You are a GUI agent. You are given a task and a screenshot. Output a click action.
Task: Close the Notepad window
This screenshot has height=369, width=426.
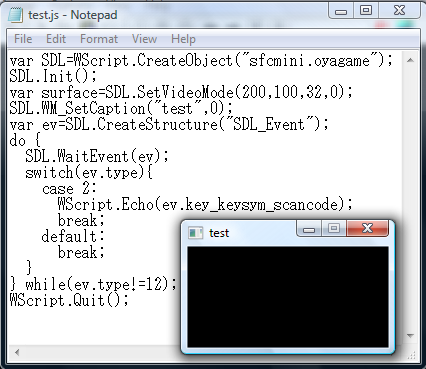pos(399,11)
